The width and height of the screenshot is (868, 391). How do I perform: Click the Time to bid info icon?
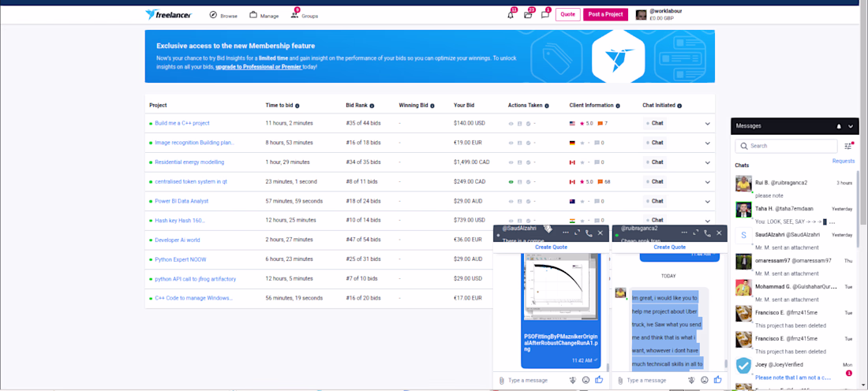[297, 106]
